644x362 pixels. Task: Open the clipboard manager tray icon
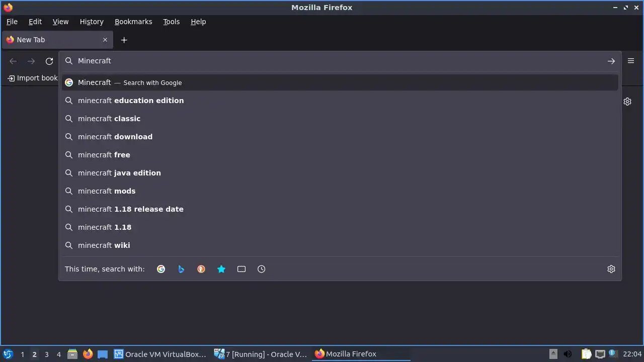[x=586, y=354]
